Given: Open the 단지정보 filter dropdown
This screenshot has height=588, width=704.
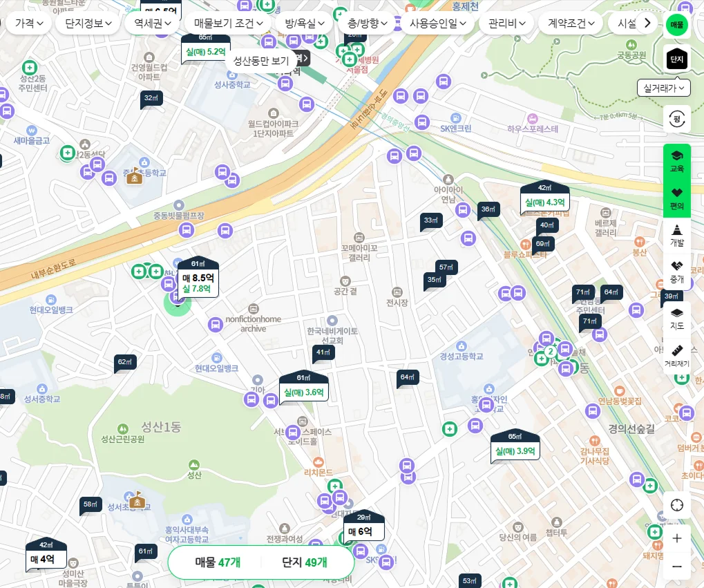Looking at the screenshot, I should point(88,23).
